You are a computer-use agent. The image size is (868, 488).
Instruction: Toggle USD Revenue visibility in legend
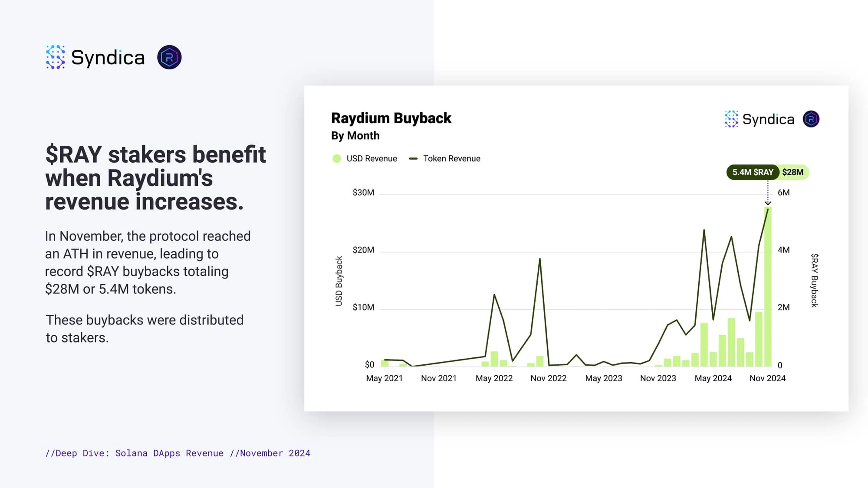click(x=364, y=158)
